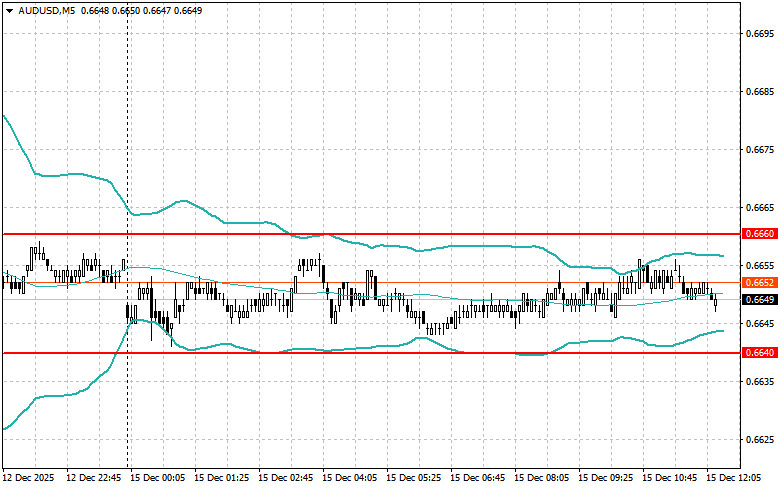Click the 0.6685 price axis value
Image resolution: width=781 pixels, height=489 pixels.
pyautogui.click(x=760, y=92)
